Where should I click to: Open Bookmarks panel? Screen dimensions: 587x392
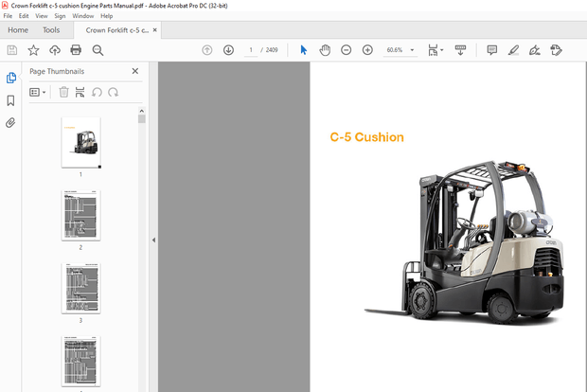click(10, 100)
